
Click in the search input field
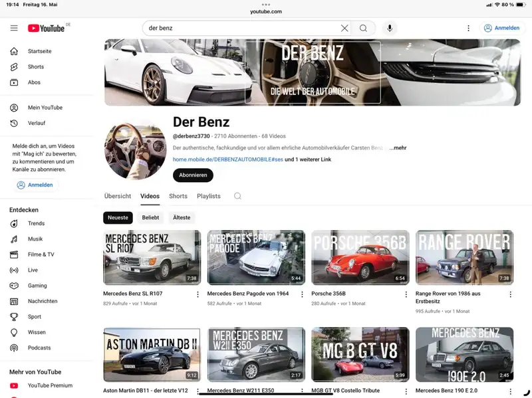point(239,28)
